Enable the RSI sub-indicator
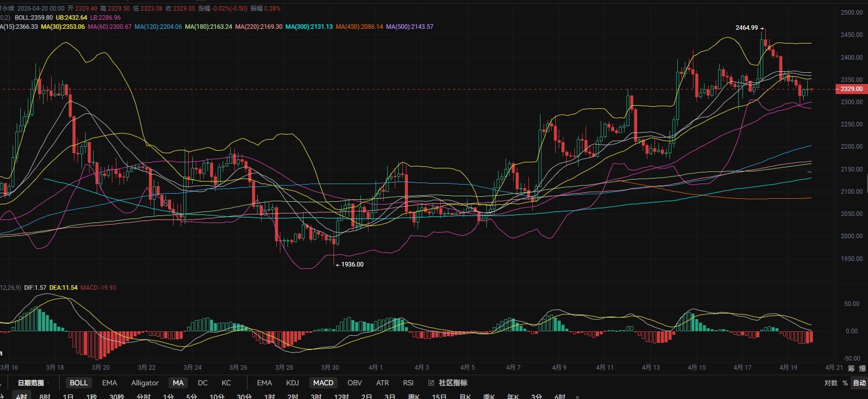 click(x=408, y=383)
